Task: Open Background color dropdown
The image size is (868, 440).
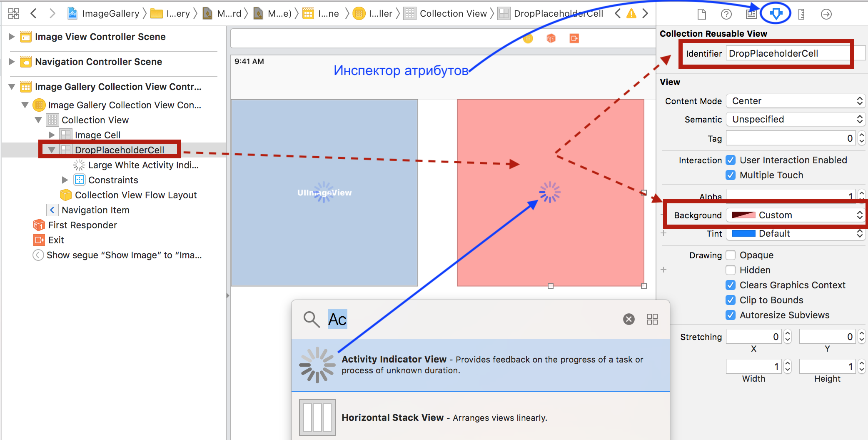Action: click(x=796, y=215)
